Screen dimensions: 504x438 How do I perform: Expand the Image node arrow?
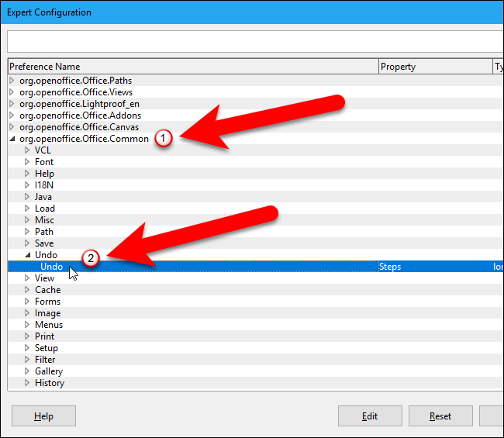[x=27, y=313]
